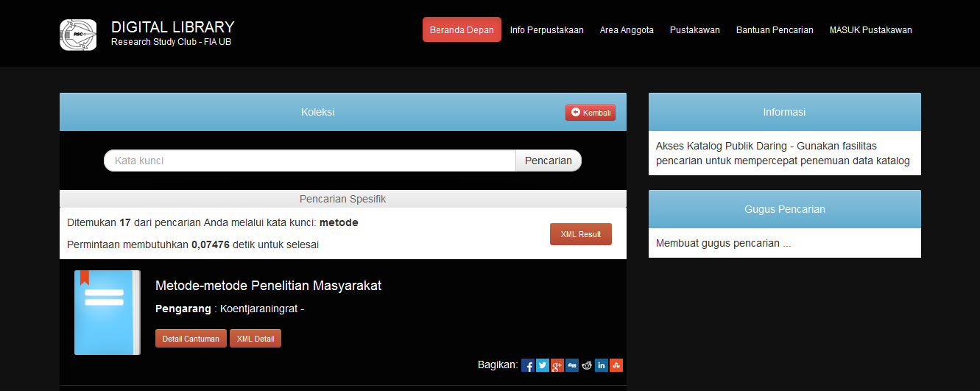Viewport: 980px width, 391px height.
Task: Go to Info Perpustakaan page
Action: click(546, 30)
